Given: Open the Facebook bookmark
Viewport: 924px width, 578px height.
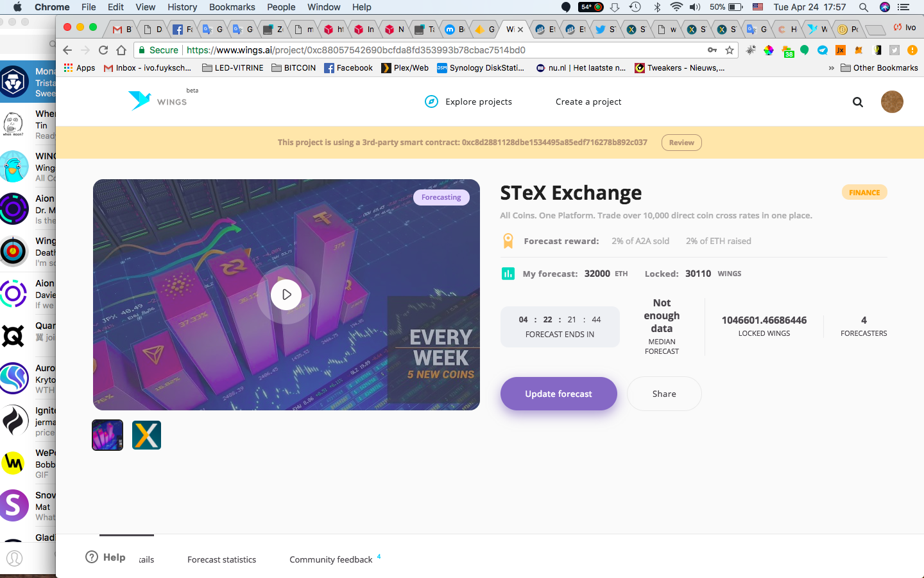Looking at the screenshot, I should (x=348, y=68).
